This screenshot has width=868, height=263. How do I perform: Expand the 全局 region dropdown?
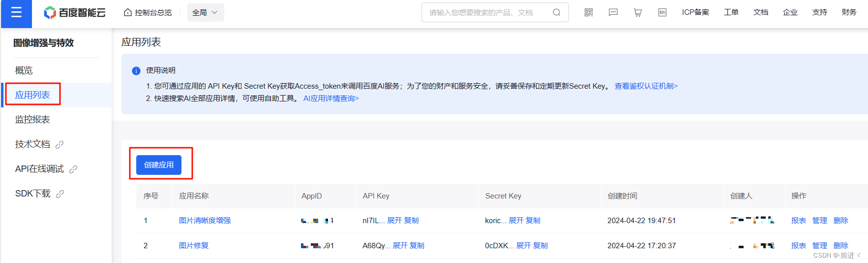tap(206, 12)
